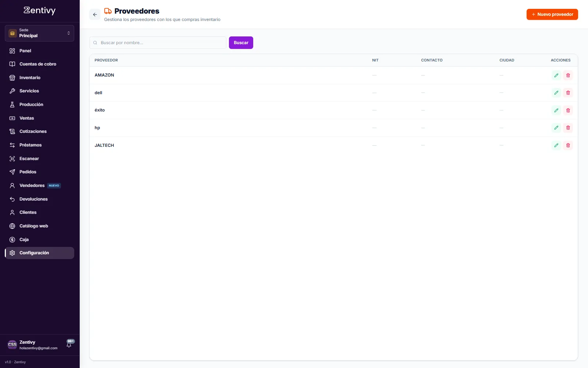Edit the JALTECH provider with pencil icon

pyautogui.click(x=556, y=145)
